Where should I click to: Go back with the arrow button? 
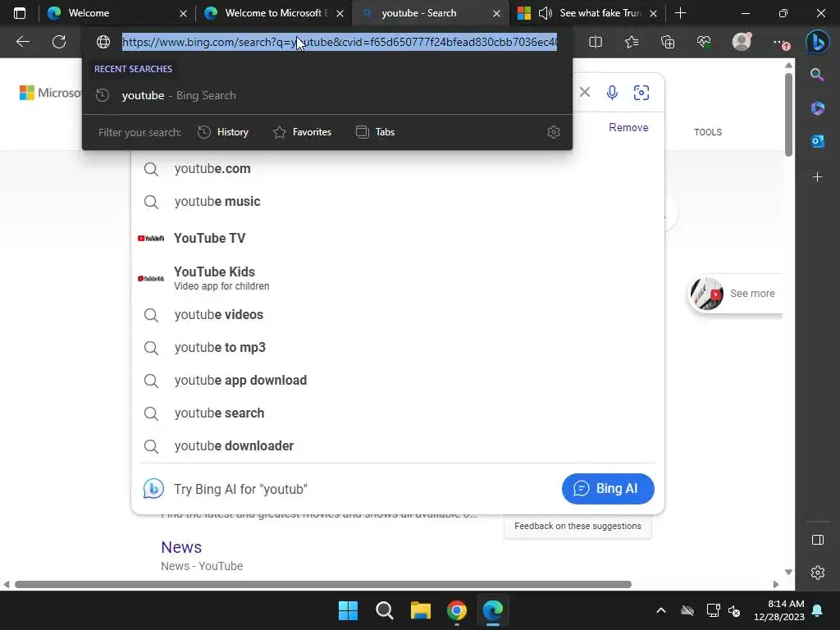click(x=22, y=42)
